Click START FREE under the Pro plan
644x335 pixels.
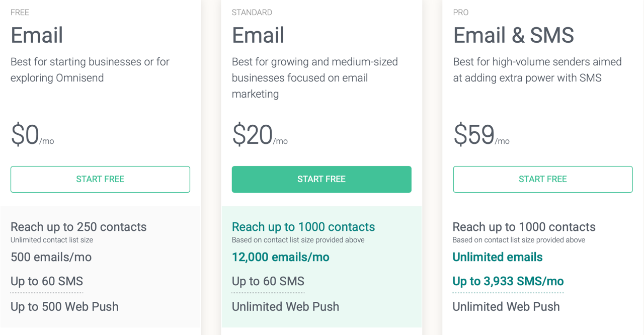tap(543, 179)
